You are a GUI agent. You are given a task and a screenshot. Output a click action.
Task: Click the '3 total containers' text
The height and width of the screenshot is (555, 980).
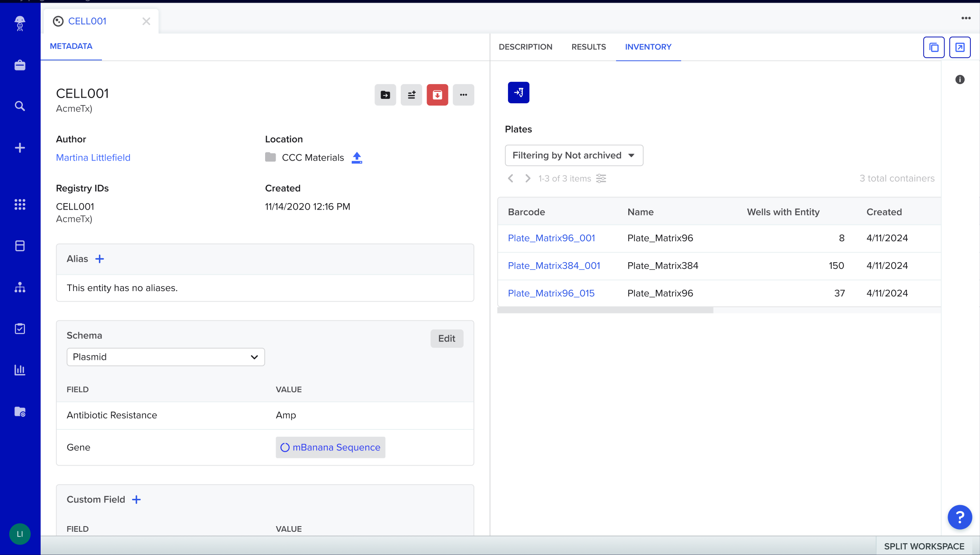(897, 179)
